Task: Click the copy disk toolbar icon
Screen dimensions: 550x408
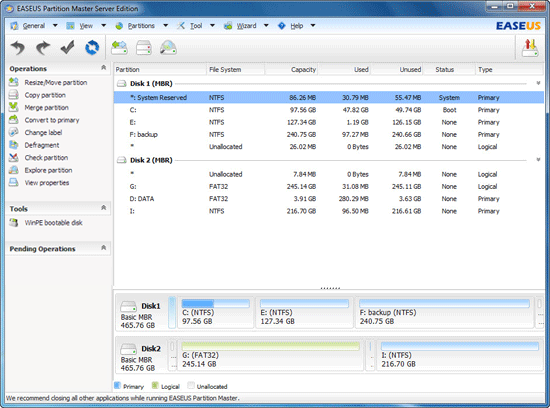Action: (x=144, y=47)
